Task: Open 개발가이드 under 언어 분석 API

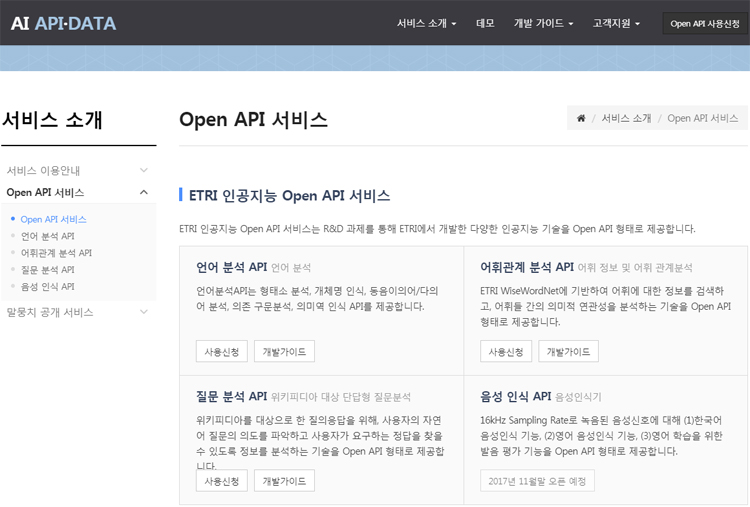Action: tap(284, 352)
